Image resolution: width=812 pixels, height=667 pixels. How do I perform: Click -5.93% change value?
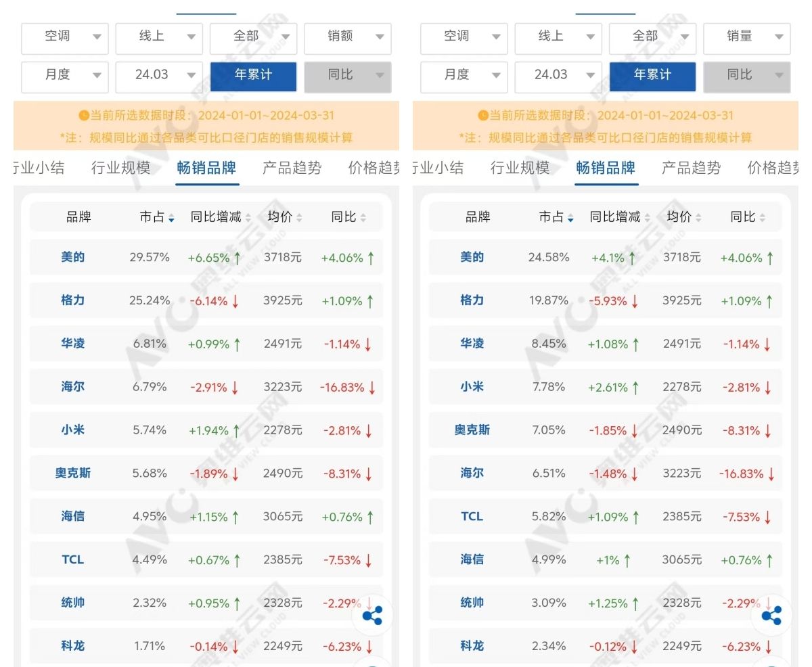609,300
